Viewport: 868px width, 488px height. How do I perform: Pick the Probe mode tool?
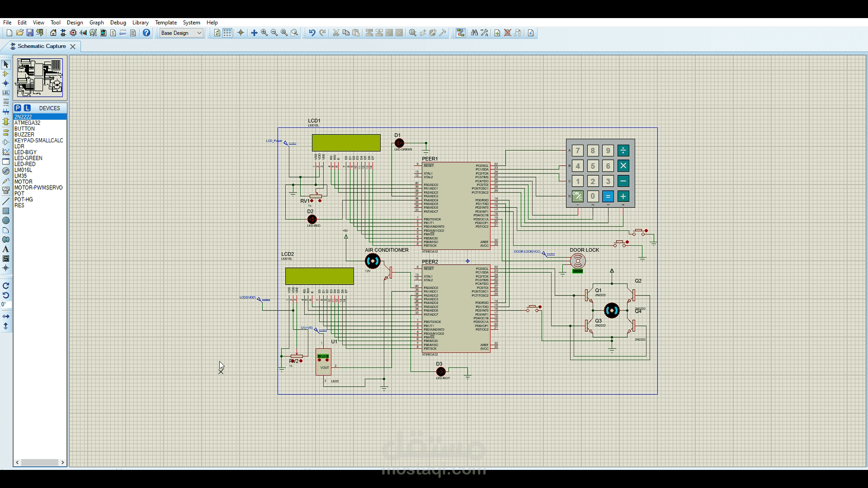click(x=6, y=181)
